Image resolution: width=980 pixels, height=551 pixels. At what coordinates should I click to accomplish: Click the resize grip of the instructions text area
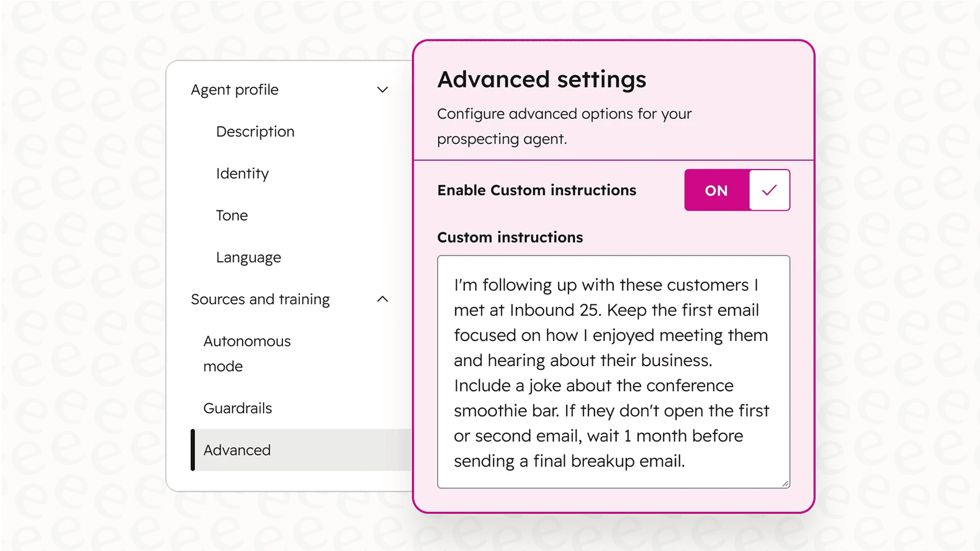tap(786, 483)
